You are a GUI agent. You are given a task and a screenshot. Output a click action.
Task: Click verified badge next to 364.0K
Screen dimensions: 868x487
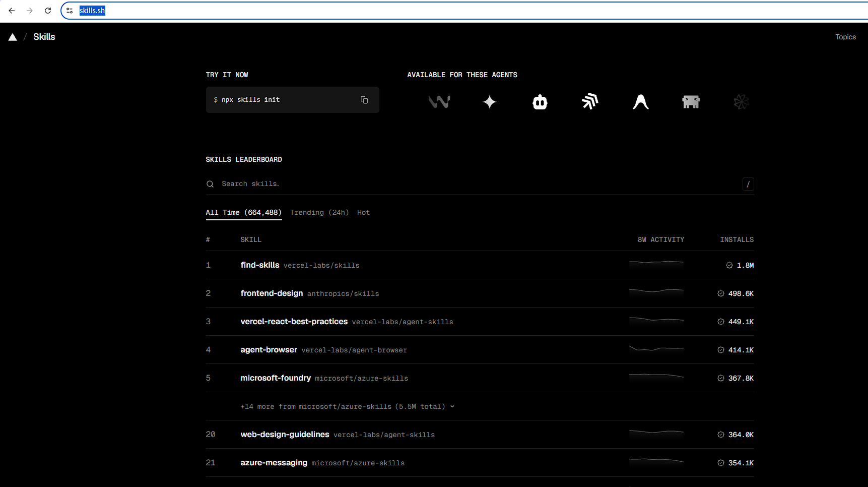click(721, 435)
